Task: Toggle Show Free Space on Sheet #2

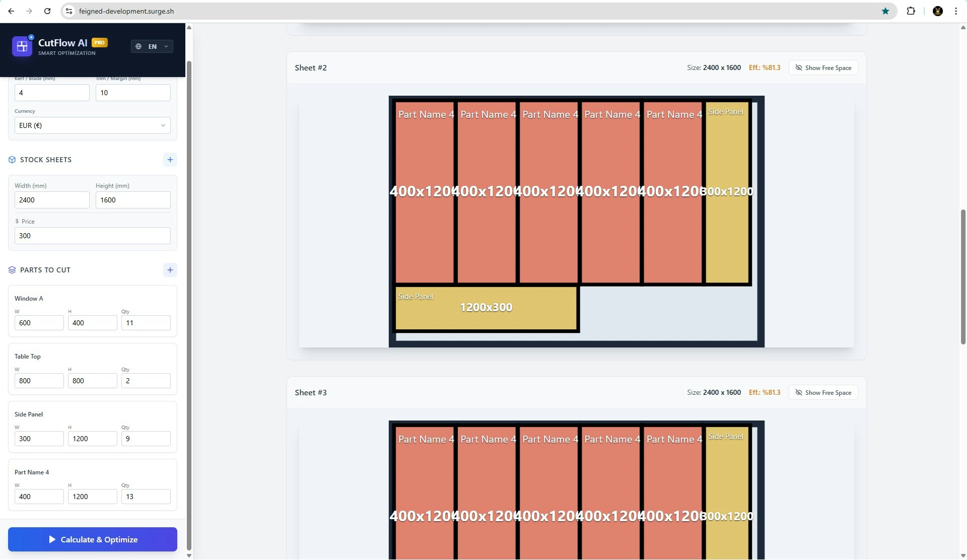Action: pos(823,67)
